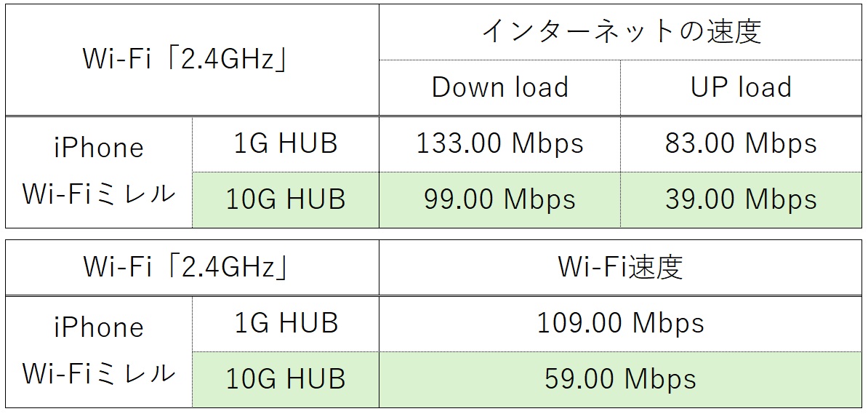Select 10G HUB cell next to 99.00 Mbps

(x=286, y=199)
